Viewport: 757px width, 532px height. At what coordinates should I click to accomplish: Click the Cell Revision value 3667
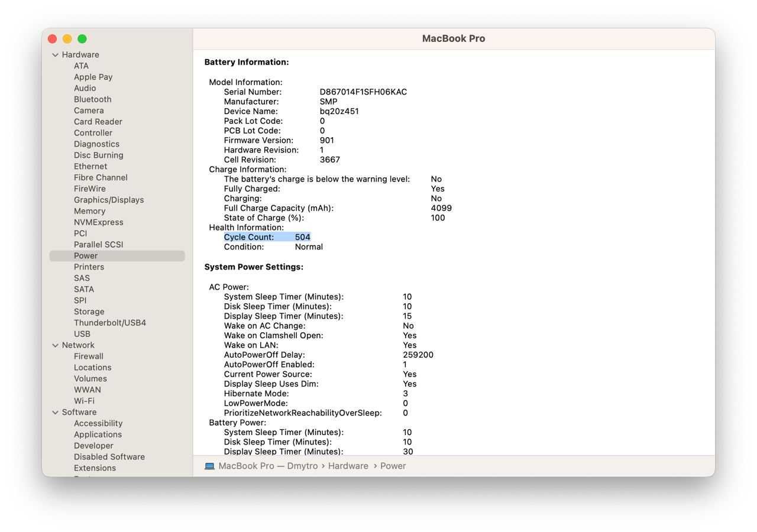[330, 160]
